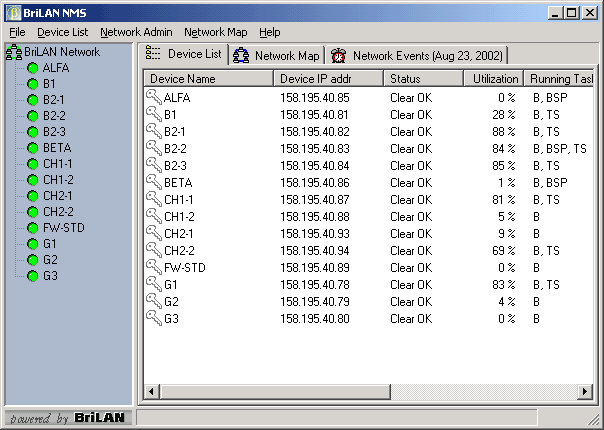Viewport: 604px width, 430px height.
Task: Click the key icon in CH2-2 row
Action: point(154,250)
